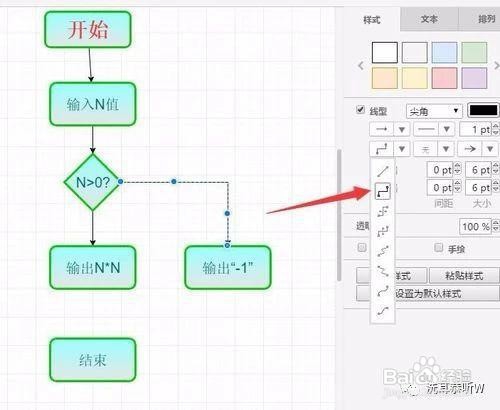
Task: Select the 输出N*N box
Action: [93, 267]
